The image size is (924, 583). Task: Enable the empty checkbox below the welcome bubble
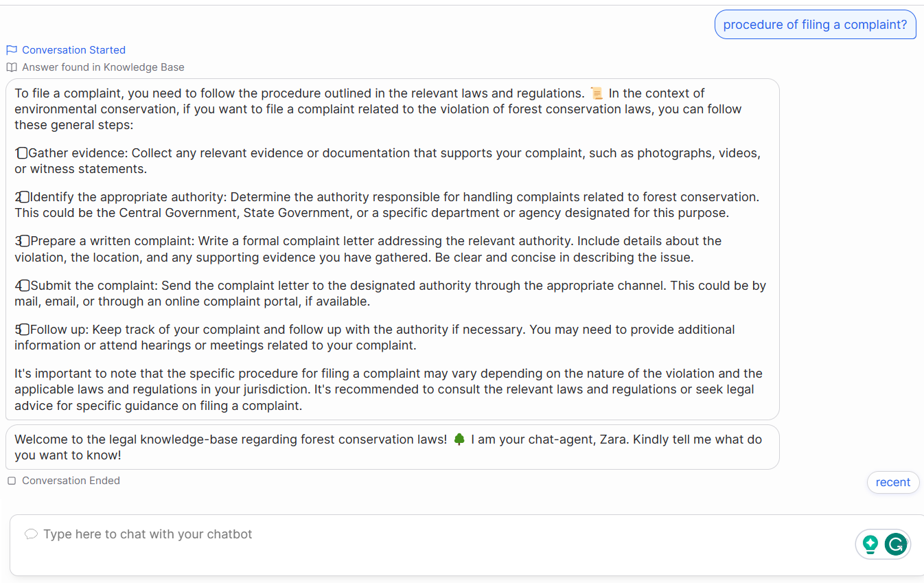[x=11, y=480]
